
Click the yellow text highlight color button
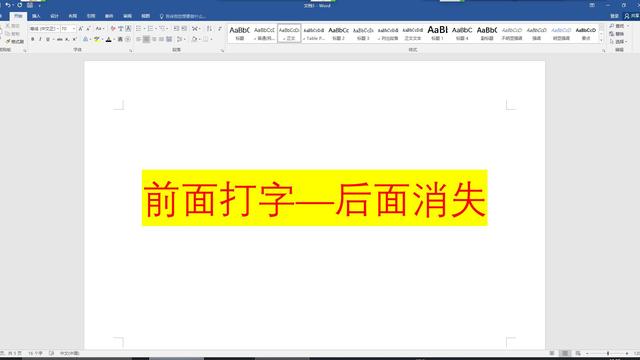pos(96,39)
